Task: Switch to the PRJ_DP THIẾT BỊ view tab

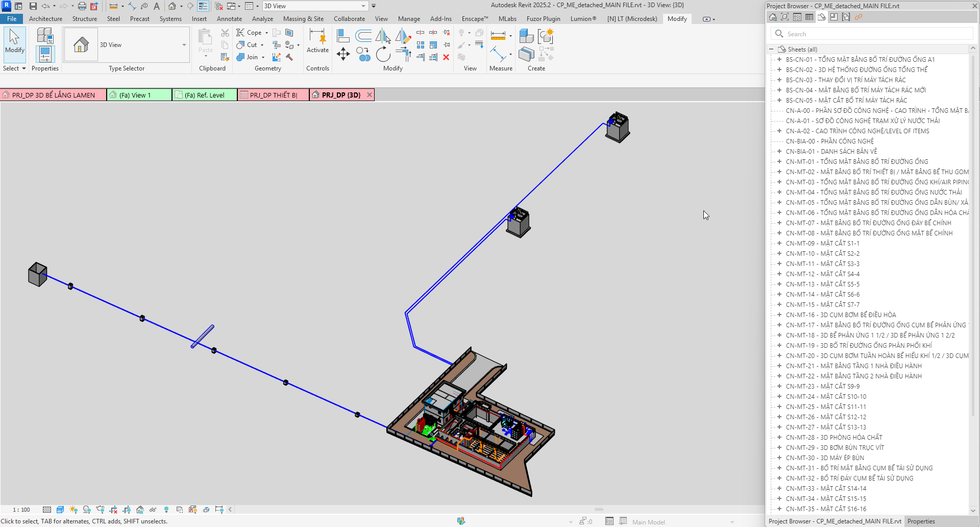Action: [273, 95]
